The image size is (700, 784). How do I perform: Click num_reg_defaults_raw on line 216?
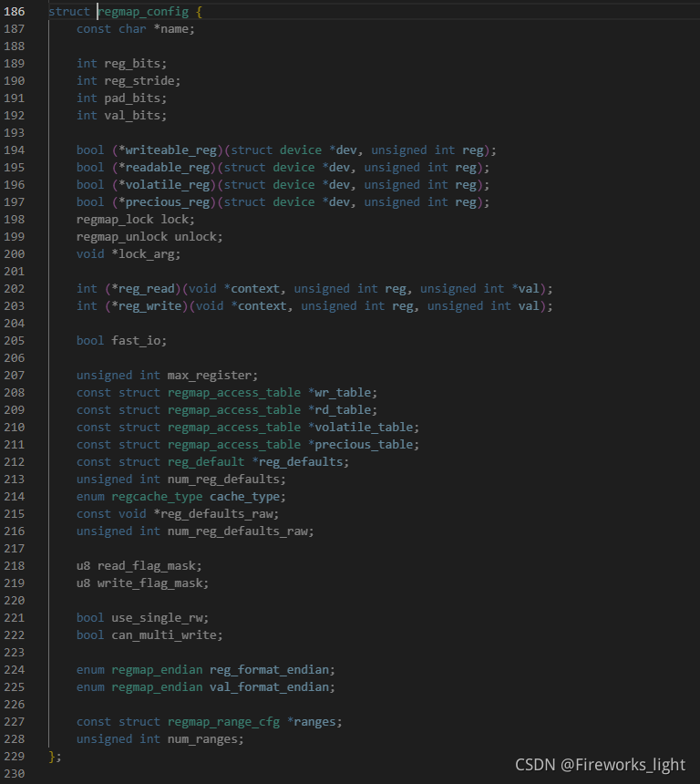238,531
